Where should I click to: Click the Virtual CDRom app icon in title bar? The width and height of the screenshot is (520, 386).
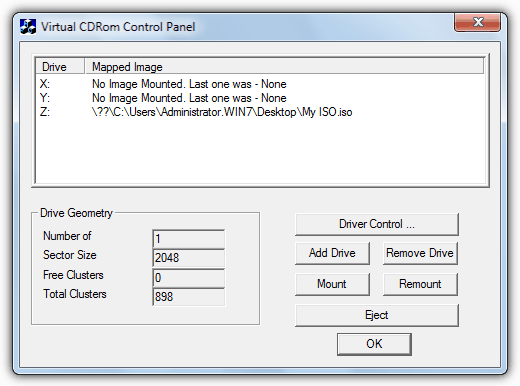(x=28, y=27)
